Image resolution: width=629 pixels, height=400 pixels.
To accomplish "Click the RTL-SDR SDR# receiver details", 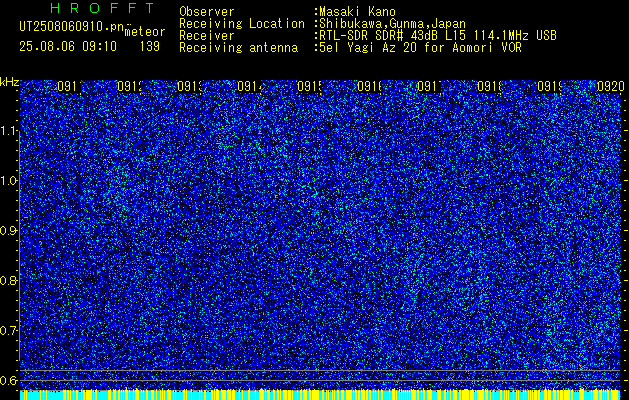I will pos(438,36).
